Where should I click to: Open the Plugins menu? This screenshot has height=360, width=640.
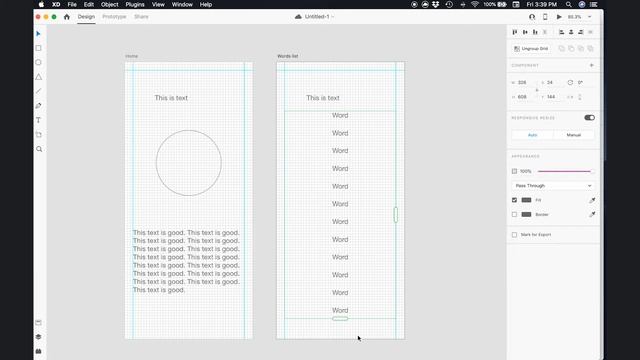tap(135, 4)
